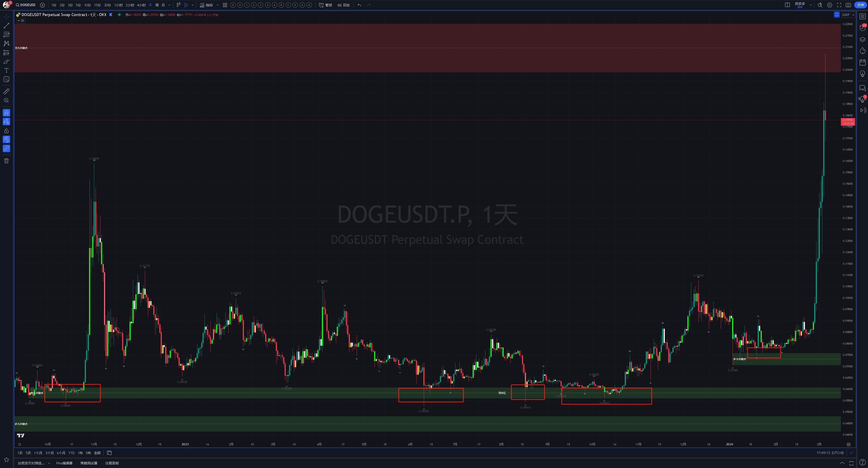Select the zoom-in magnifier tool
This screenshot has width=868, height=468.
(6, 100)
